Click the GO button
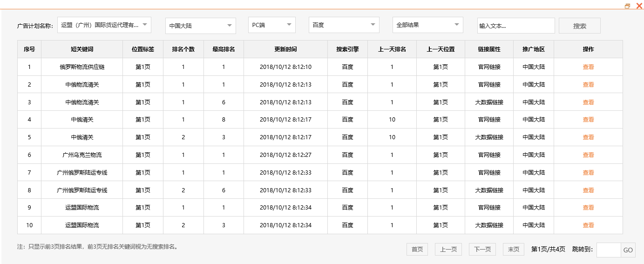644x264 pixels. [x=628, y=250]
